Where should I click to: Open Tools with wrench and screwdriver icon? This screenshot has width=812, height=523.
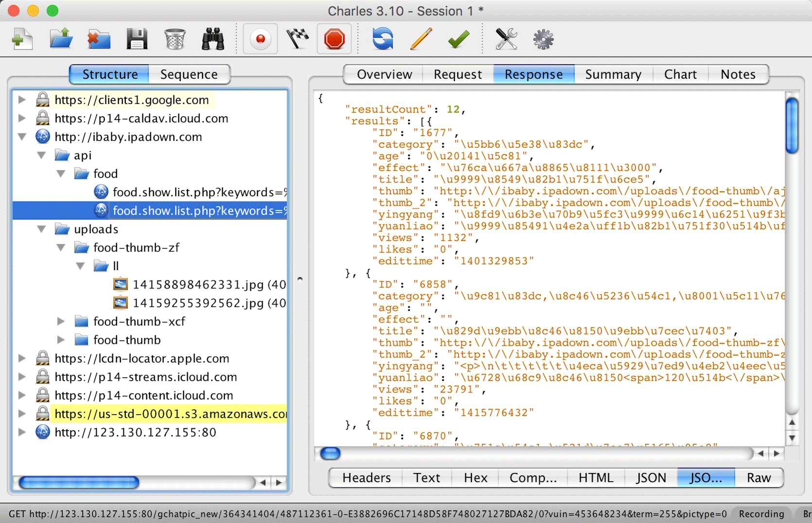(506, 39)
